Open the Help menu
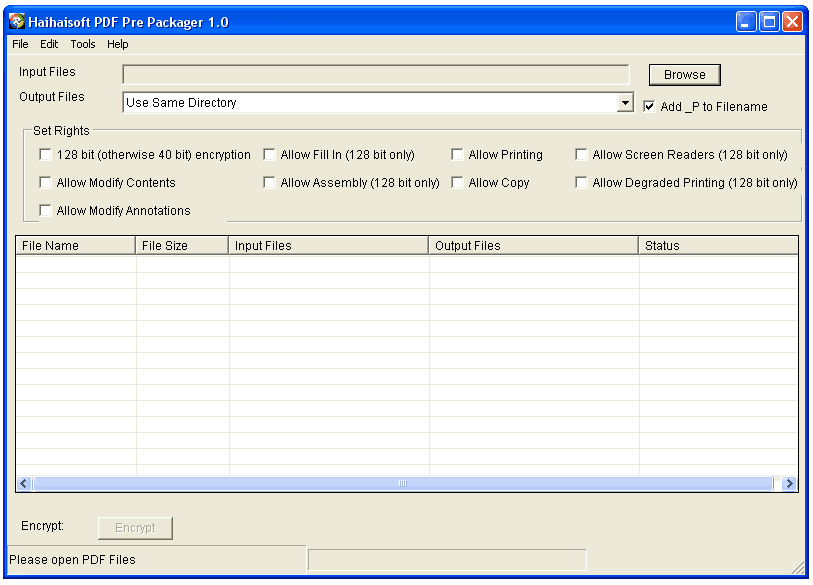 point(118,44)
